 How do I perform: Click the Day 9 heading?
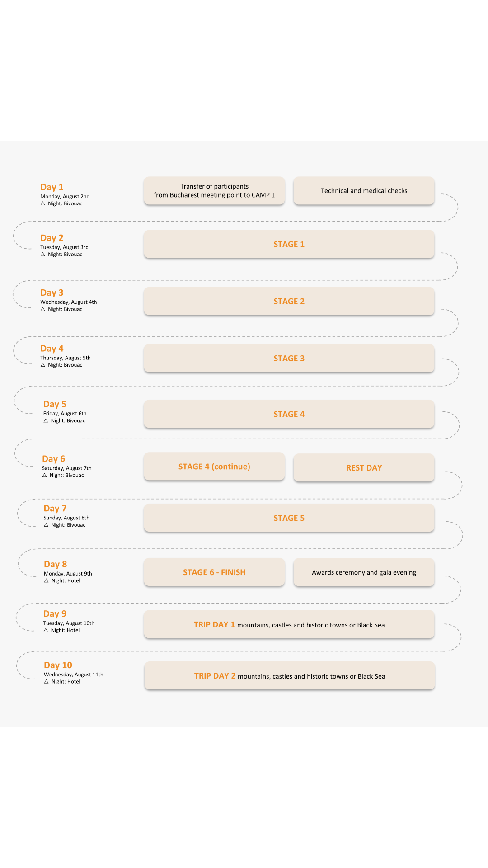click(x=55, y=613)
